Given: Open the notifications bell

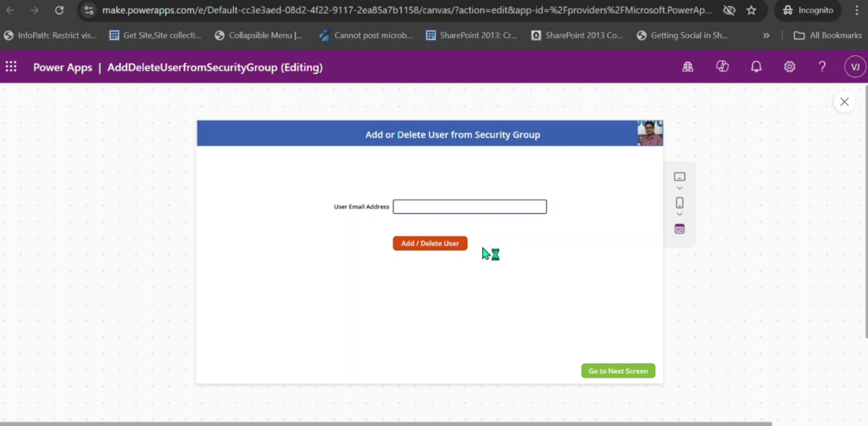Looking at the screenshot, I should coord(756,67).
